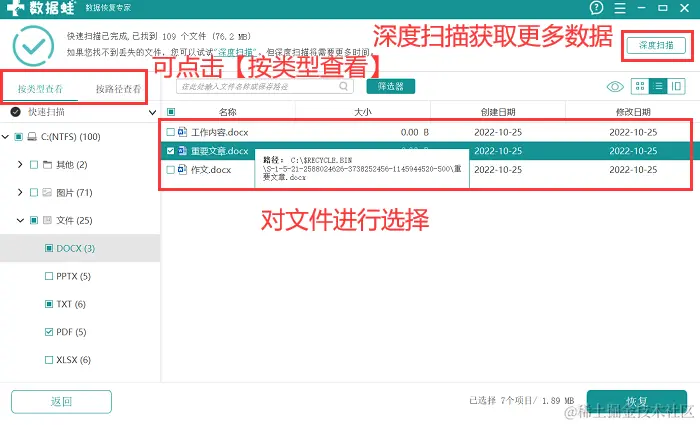Uncheck the 重要文章.docx checkbox
700x425 pixels.
click(170, 151)
